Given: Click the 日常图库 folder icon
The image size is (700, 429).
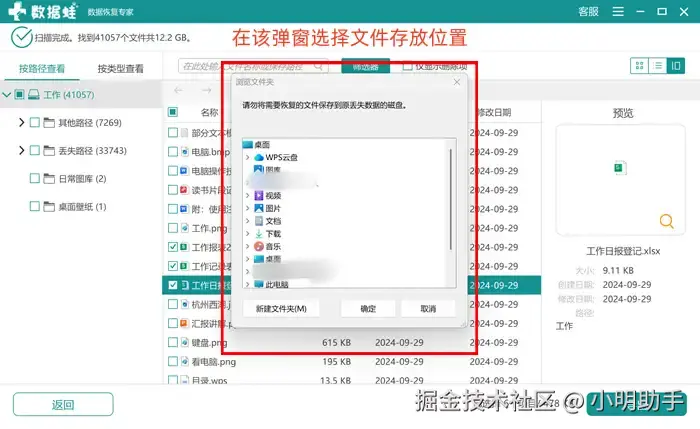Looking at the screenshot, I should pyautogui.click(x=49, y=179).
